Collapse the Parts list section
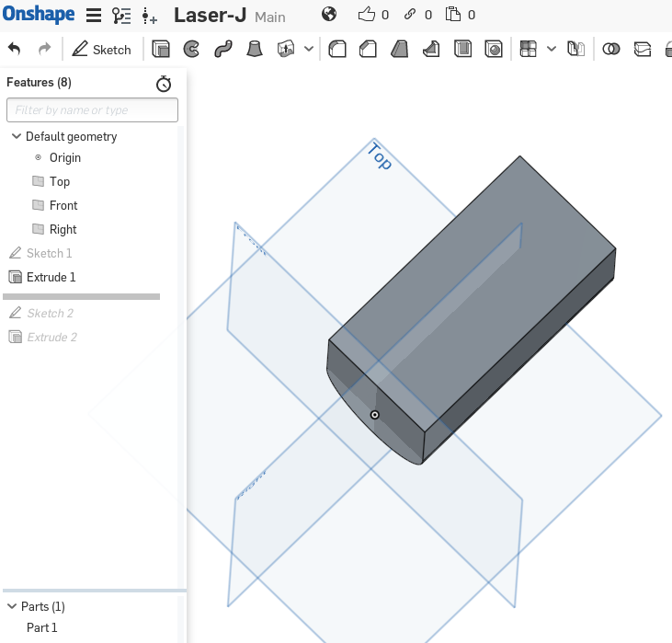672x643 pixels. tap(13, 606)
